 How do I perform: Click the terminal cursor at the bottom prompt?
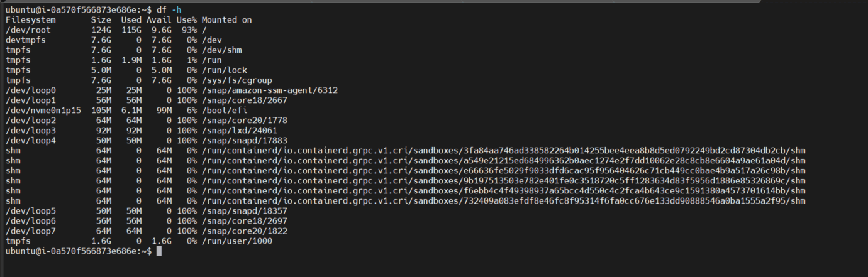click(159, 251)
